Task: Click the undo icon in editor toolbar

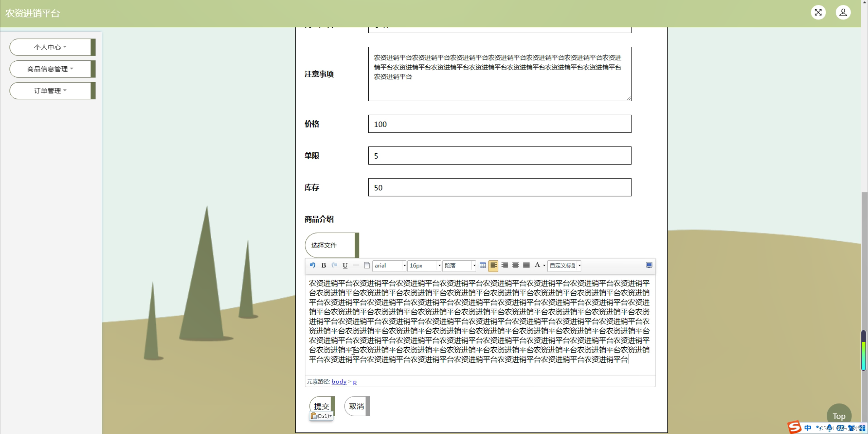Action: coord(312,265)
